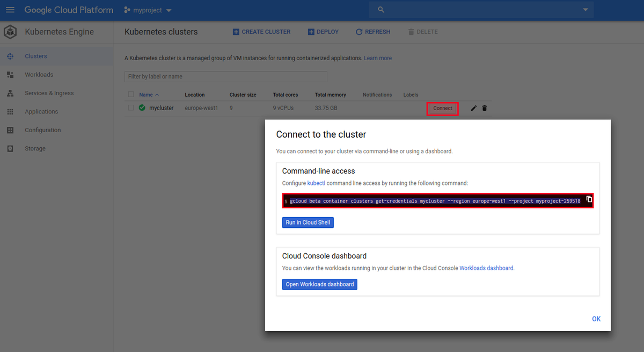Focus the Filter by label or name field
Image resolution: width=644 pixels, height=352 pixels.
[226, 76]
